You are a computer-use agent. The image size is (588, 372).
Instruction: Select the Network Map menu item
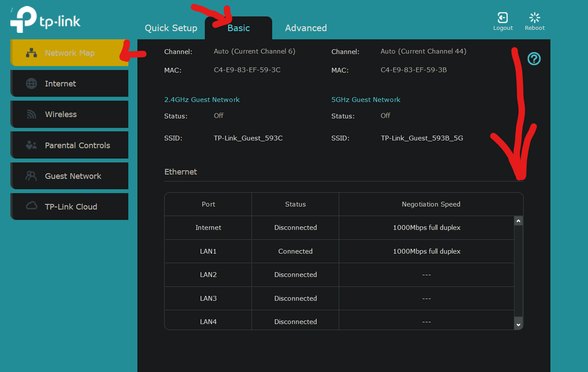point(70,53)
